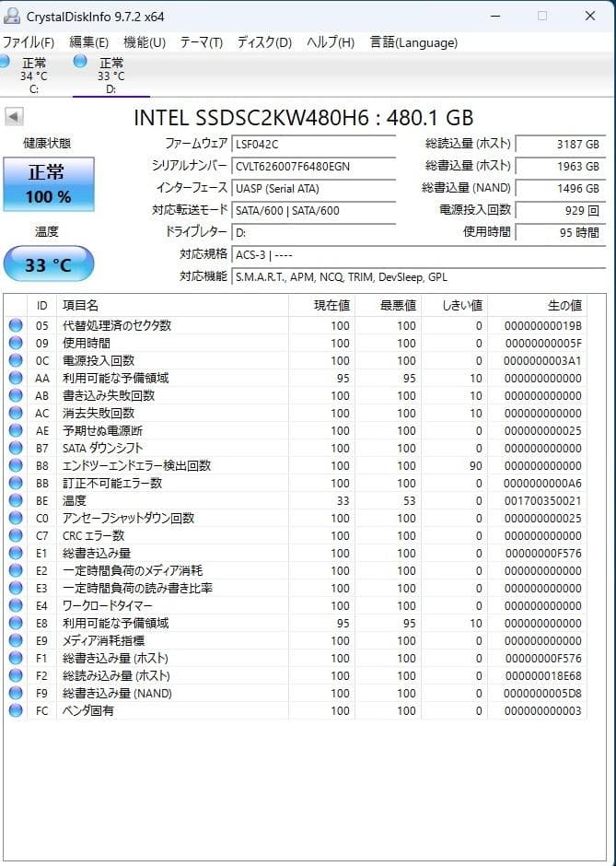Open the テーマ(T) menu
This screenshot has width=616, height=866.
(x=202, y=42)
